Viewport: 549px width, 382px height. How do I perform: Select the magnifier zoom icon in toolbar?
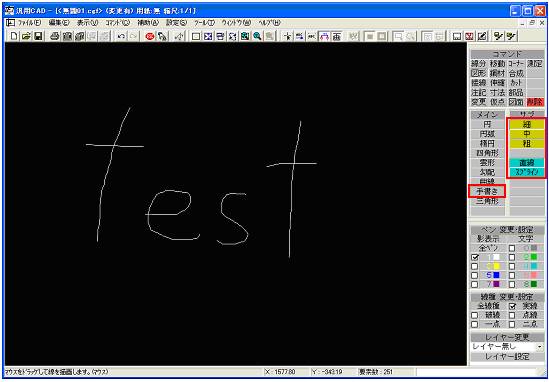point(257,36)
